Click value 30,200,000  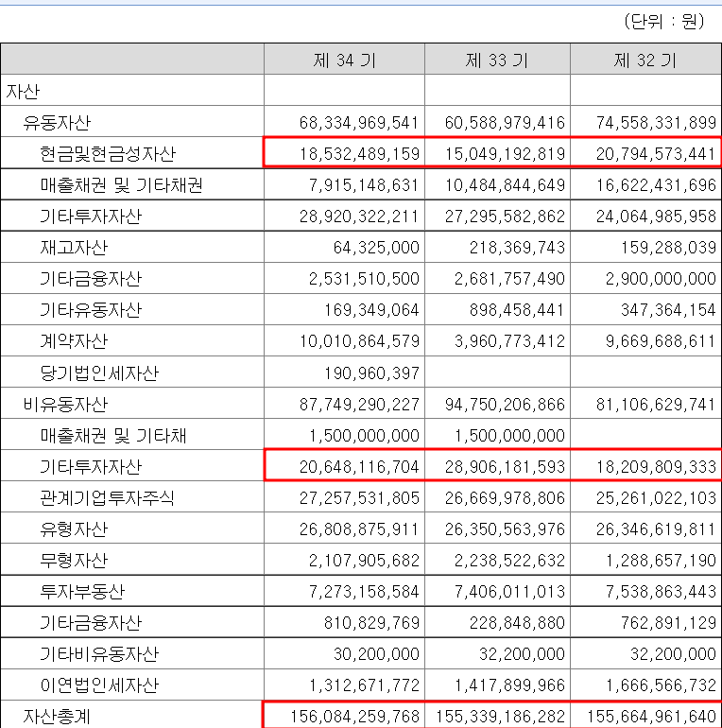pyautogui.click(x=376, y=653)
